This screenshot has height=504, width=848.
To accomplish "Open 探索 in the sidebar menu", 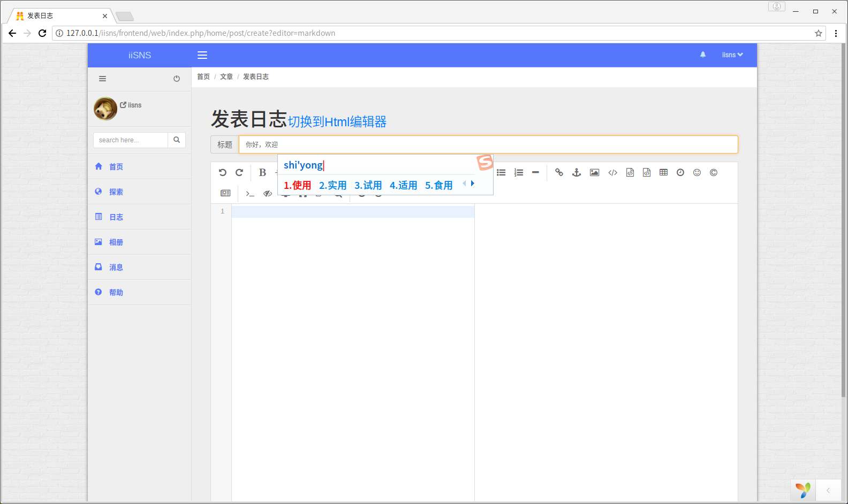I will (139, 192).
